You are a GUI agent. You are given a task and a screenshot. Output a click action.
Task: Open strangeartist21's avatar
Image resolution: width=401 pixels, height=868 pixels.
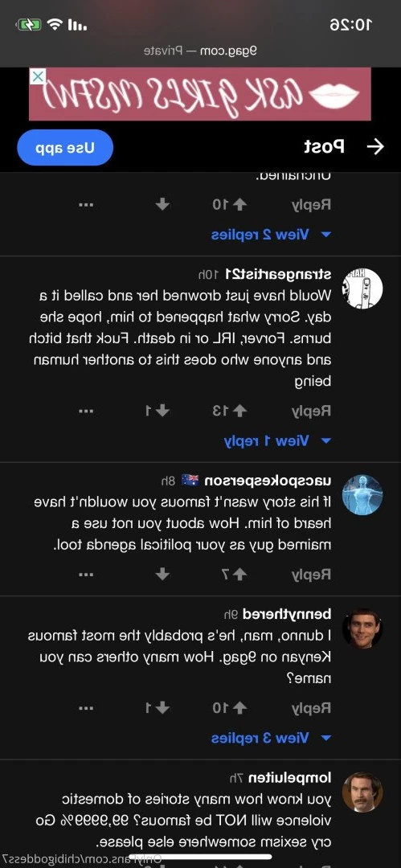click(362, 289)
